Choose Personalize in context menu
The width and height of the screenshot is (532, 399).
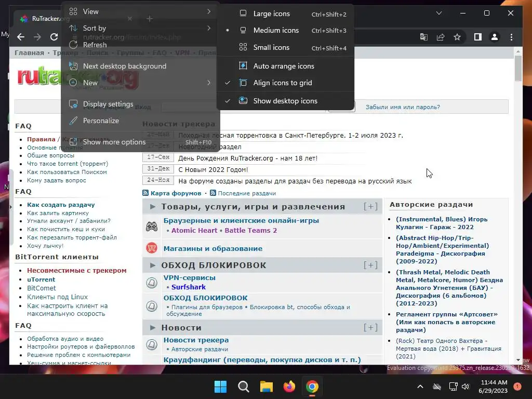pos(140,121)
